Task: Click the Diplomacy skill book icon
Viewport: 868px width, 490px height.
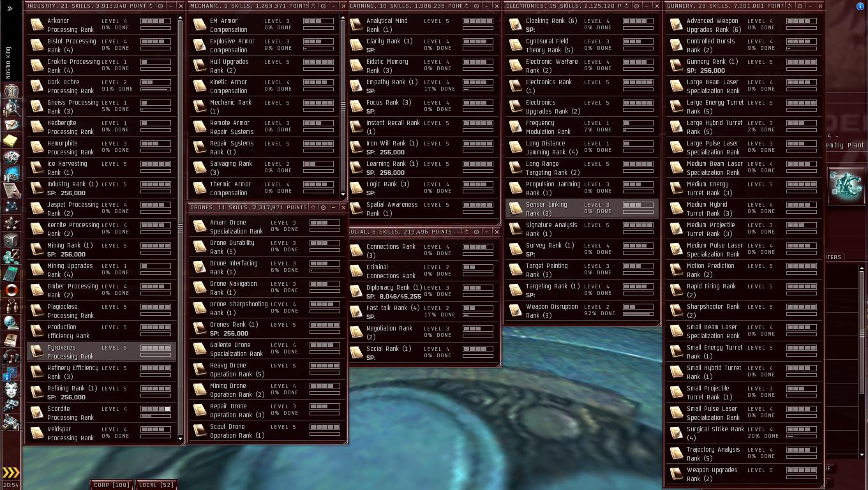Action: click(356, 292)
